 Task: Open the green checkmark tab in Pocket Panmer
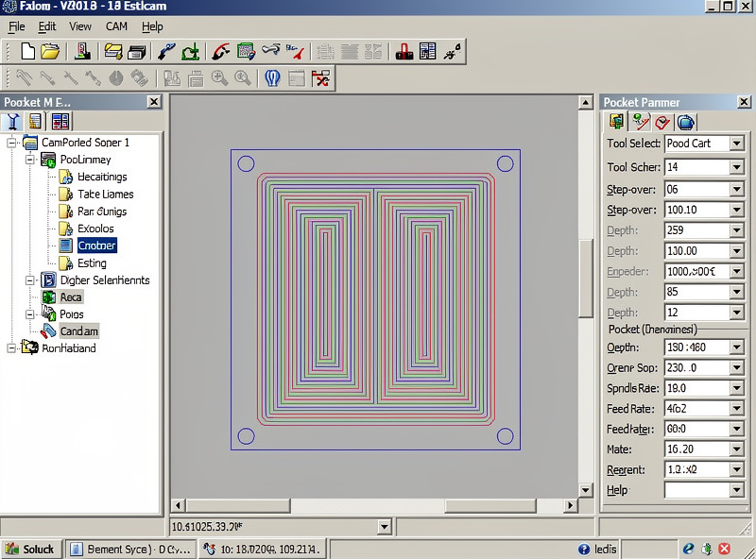641,122
